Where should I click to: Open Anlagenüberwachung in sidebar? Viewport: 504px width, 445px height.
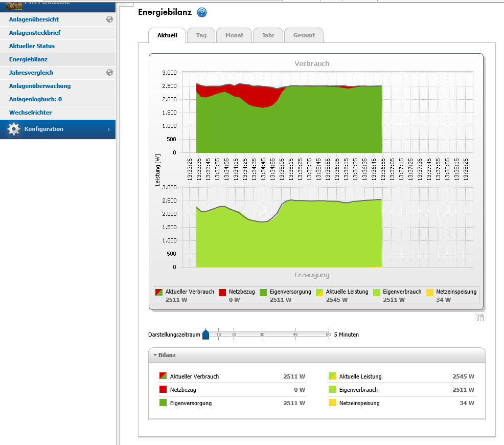(40, 86)
